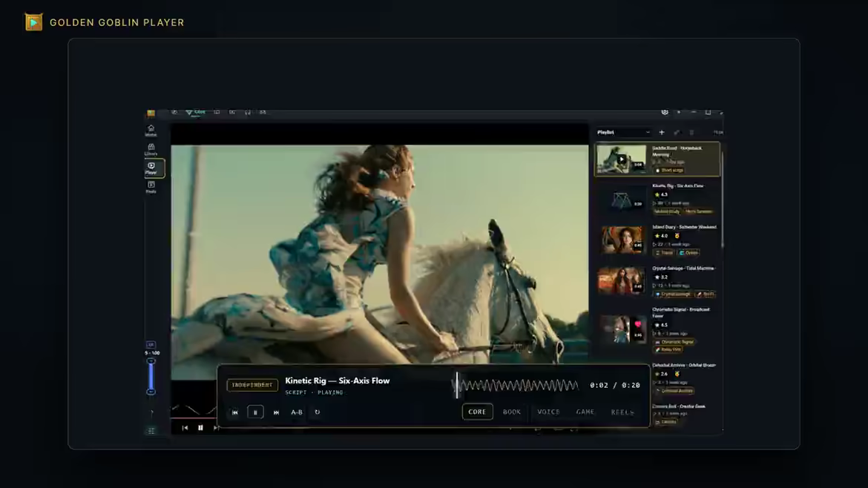Click Short script tag on first item
The image size is (868, 488).
click(670, 171)
